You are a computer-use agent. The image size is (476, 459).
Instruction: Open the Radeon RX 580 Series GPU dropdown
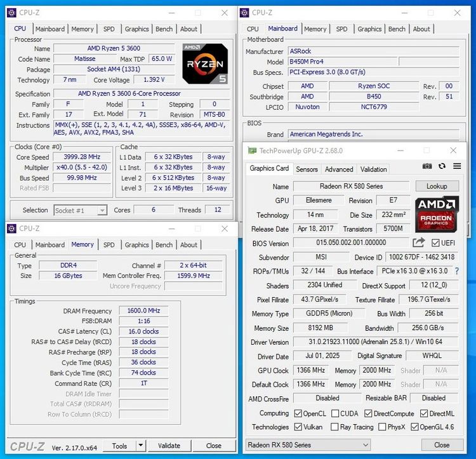[x=308, y=445]
